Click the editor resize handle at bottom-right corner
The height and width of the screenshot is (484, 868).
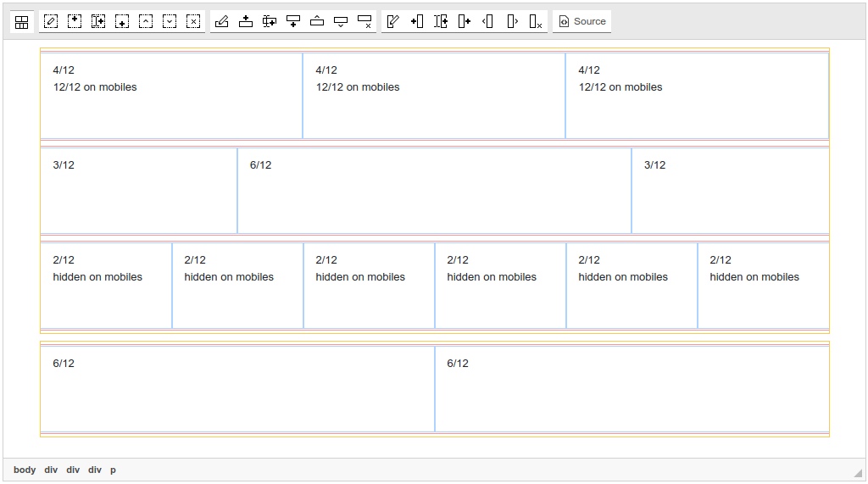(x=858, y=473)
